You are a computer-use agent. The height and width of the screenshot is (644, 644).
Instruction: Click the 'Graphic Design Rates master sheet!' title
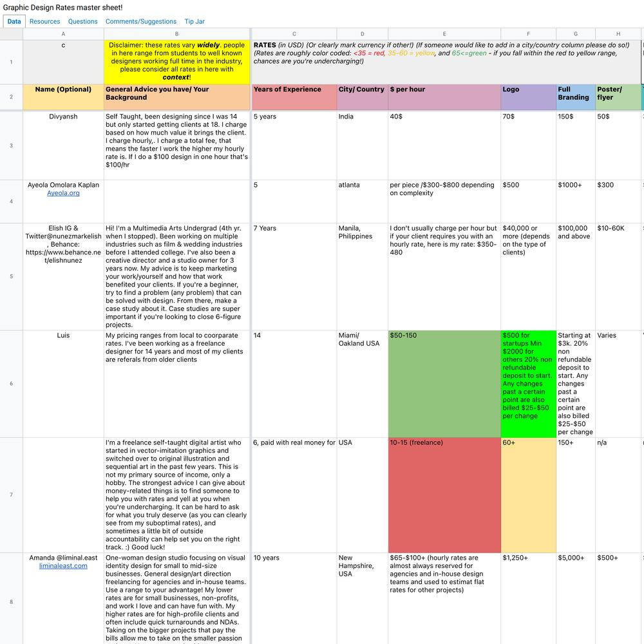coord(62,7)
